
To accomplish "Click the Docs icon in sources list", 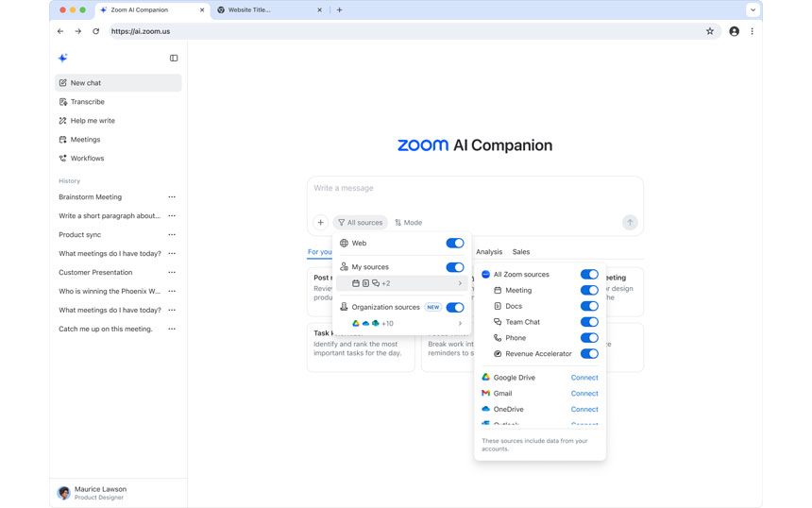I will coord(498,306).
